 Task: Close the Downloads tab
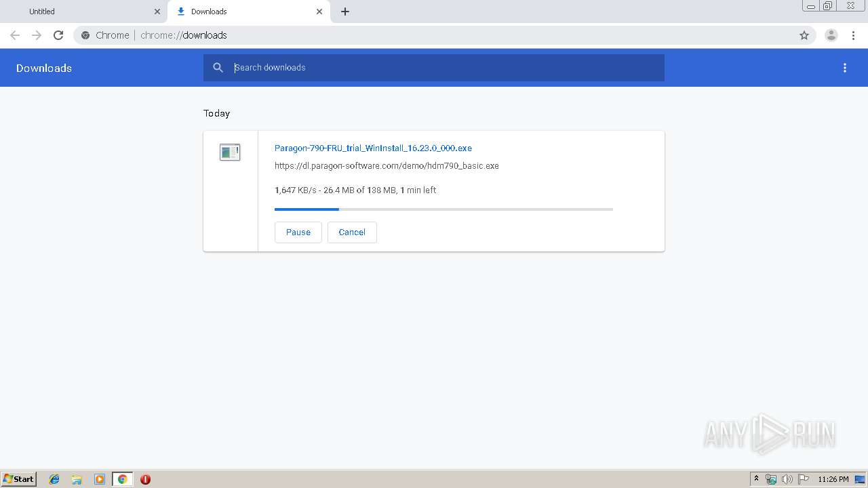tap(319, 12)
